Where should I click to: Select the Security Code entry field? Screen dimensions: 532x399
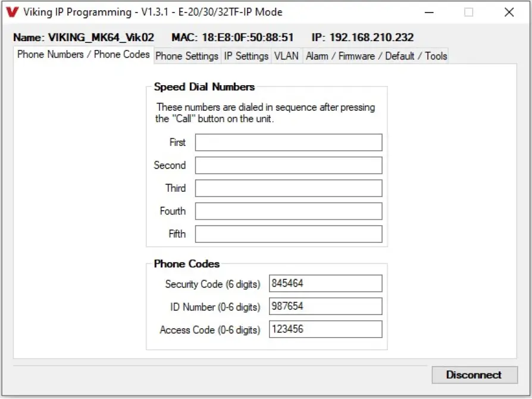pyautogui.click(x=326, y=283)
